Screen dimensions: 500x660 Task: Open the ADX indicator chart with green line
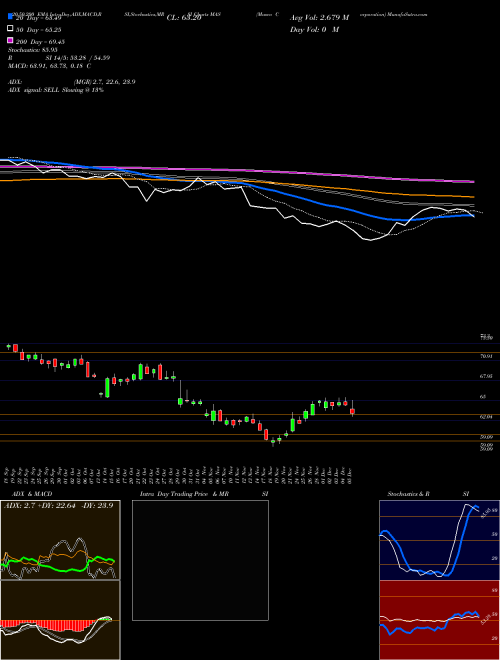point(60,540)
